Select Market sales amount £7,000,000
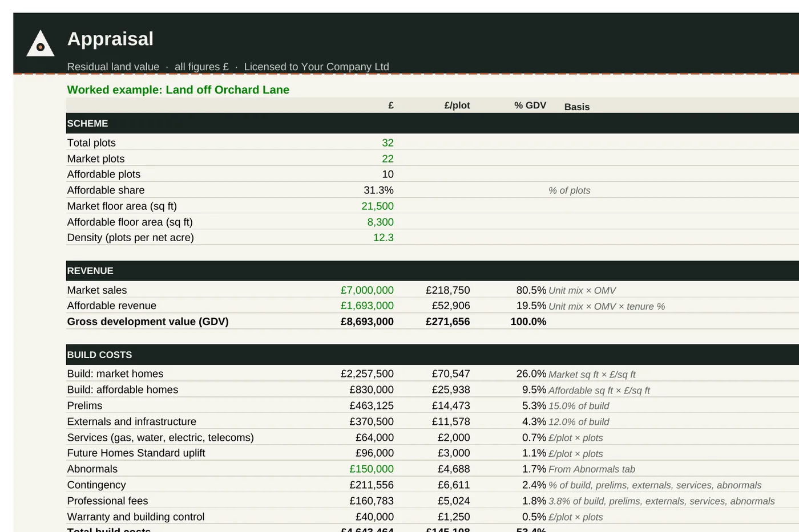 pyautogui.click(x=367, y=290)
